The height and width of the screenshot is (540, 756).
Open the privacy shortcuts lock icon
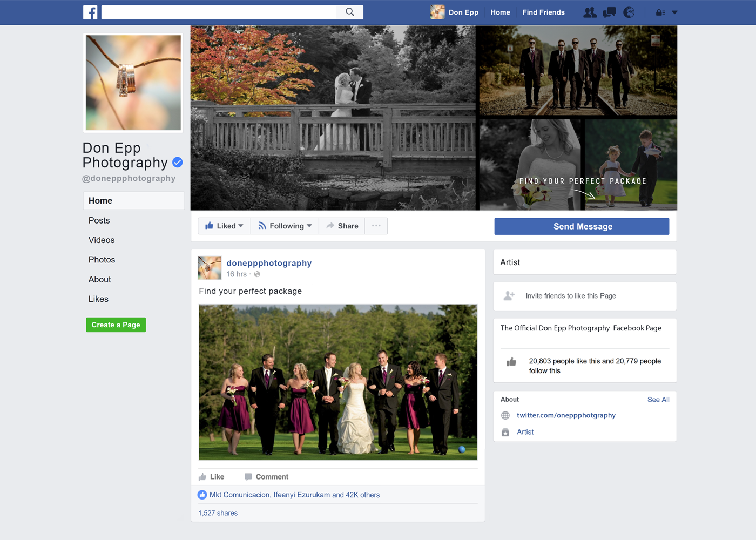click(660, 12)
